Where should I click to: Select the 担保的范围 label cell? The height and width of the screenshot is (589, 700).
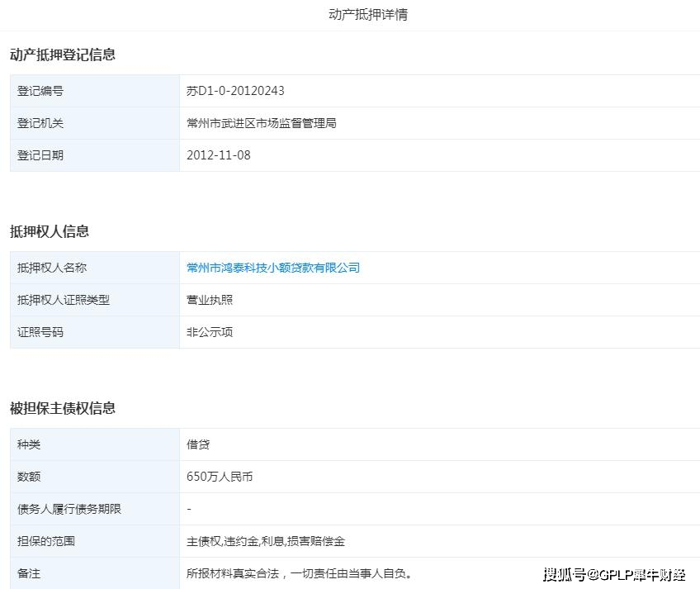[95, 541]
